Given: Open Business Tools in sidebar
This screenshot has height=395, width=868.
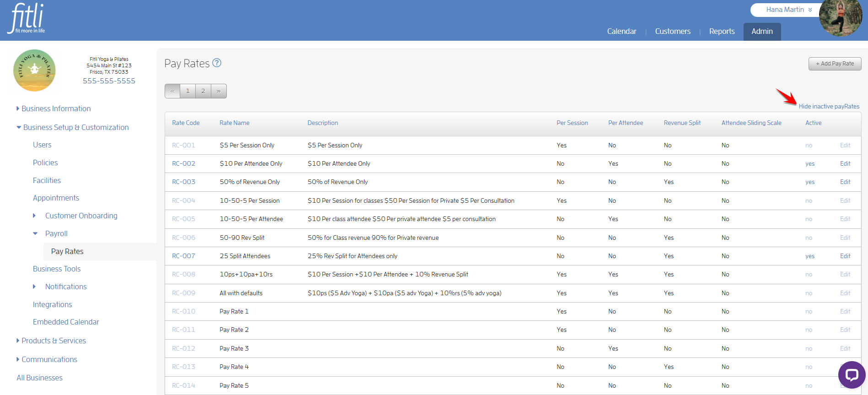Looking at the screenshot, I should point(57,269).
